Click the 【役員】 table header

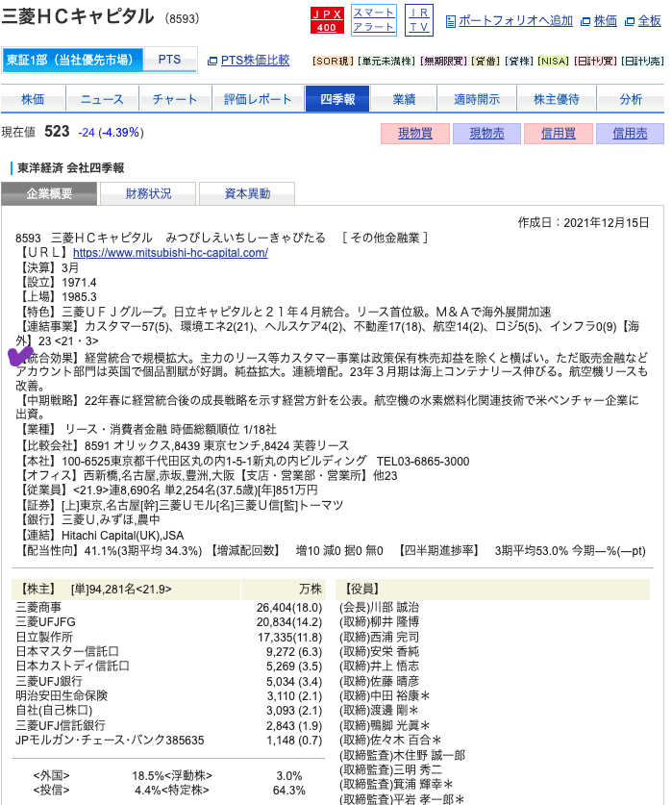click(x=492, y=590)
